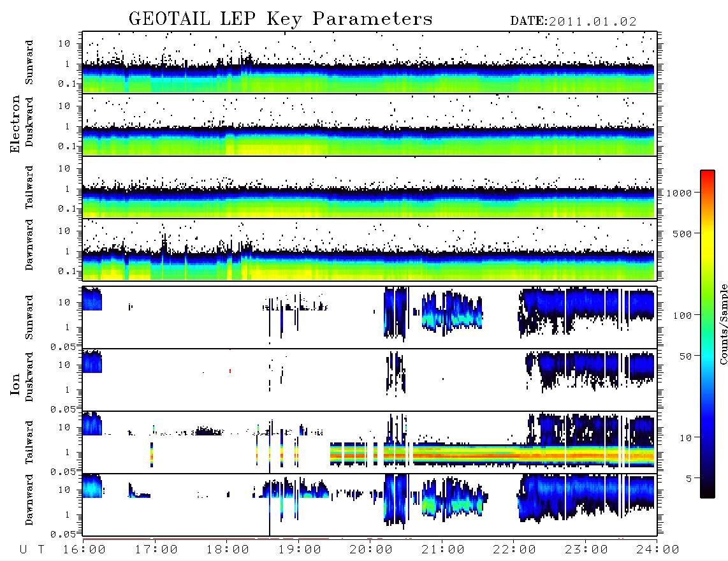Click the Duskward label of Ion group
The height and width of the screenshot is (561, 728).
click(x=29, y=377)
